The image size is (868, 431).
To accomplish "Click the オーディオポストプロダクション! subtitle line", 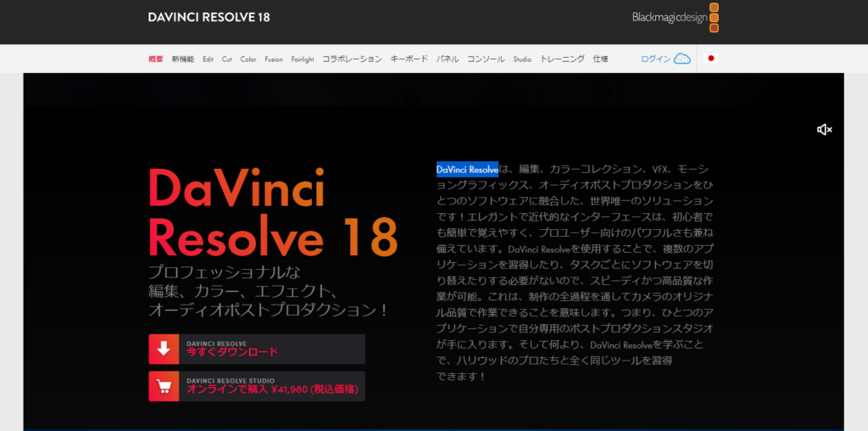I will 269,310.
